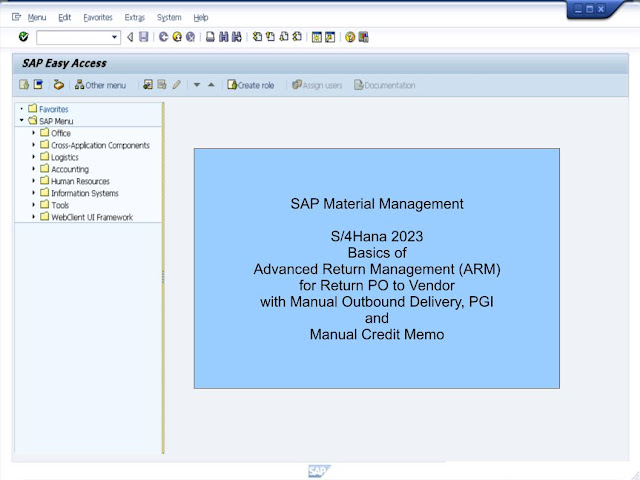Select the Office tree label
The height and width of the screenshot is (480, 640).
click(x=61, y=133)
